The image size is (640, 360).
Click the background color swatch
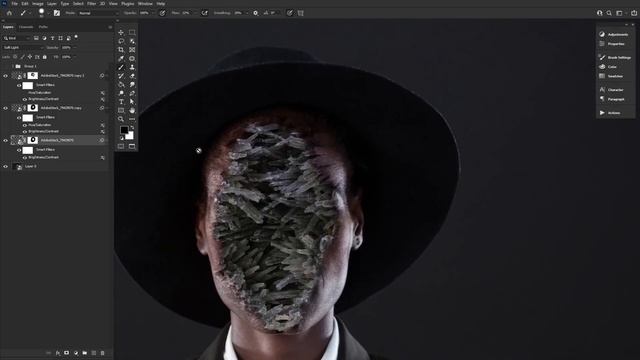point(130,136)
